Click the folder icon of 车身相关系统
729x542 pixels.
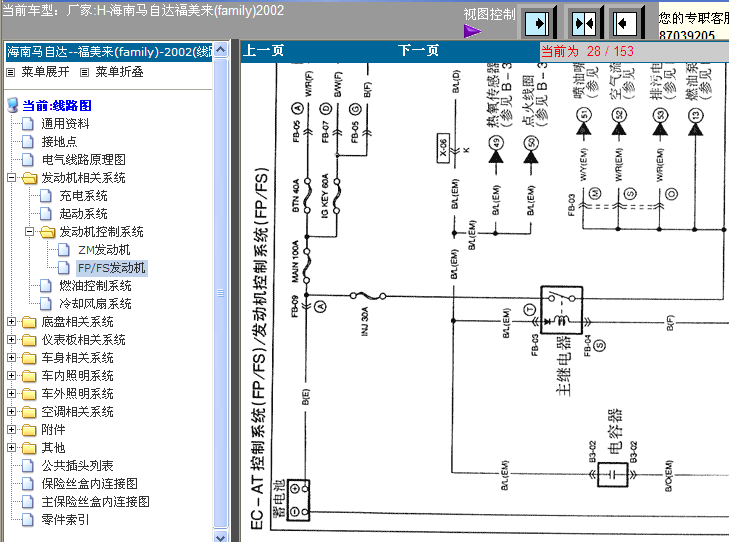click(29, 358)
